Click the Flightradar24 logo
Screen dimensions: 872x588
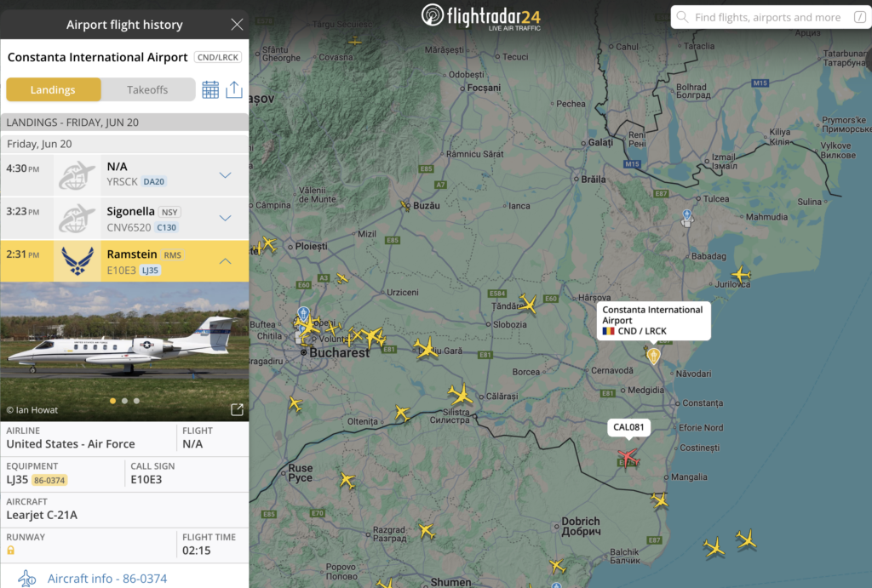coord(481,17)
